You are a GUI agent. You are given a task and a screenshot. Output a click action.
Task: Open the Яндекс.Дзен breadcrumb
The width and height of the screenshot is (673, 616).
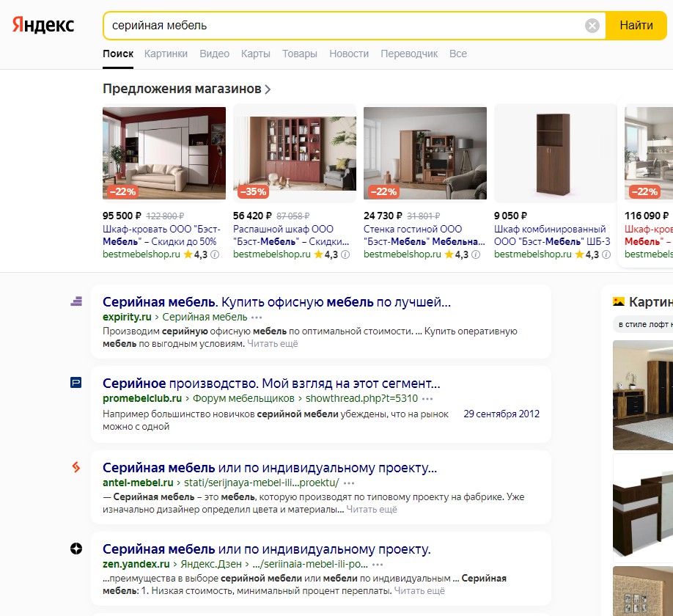click(x=210, y=565)
